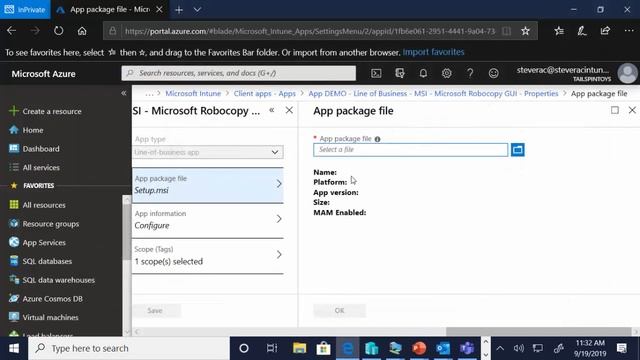Go to Home in sidebar

click(x=33, y=130)
